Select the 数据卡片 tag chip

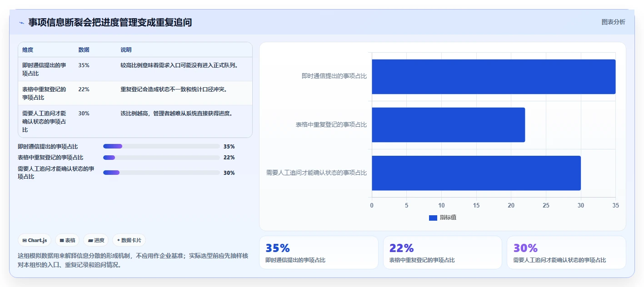pyautogui.click(x=129, y=240)
